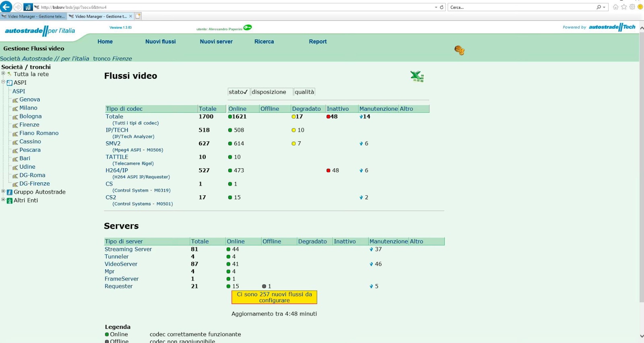Screen dimensions: 644x343
Task: Click the Excel export icon
Action: (417, 76)
